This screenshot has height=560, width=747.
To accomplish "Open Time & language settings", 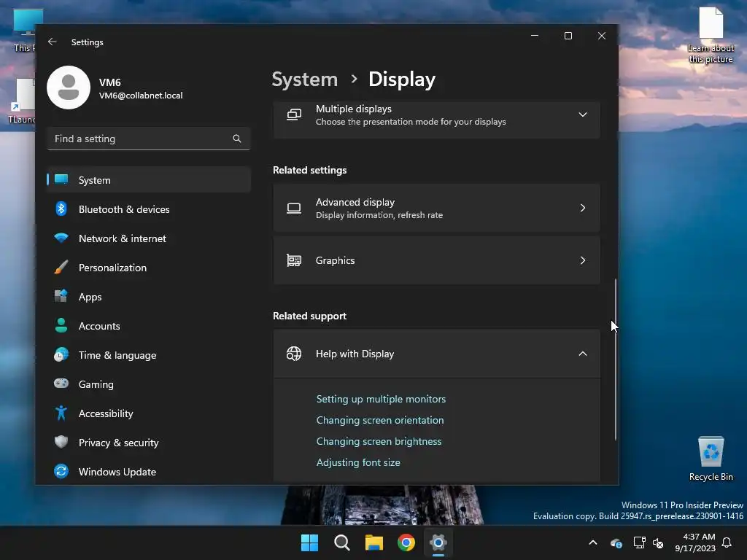I will [x=149, y=355].
